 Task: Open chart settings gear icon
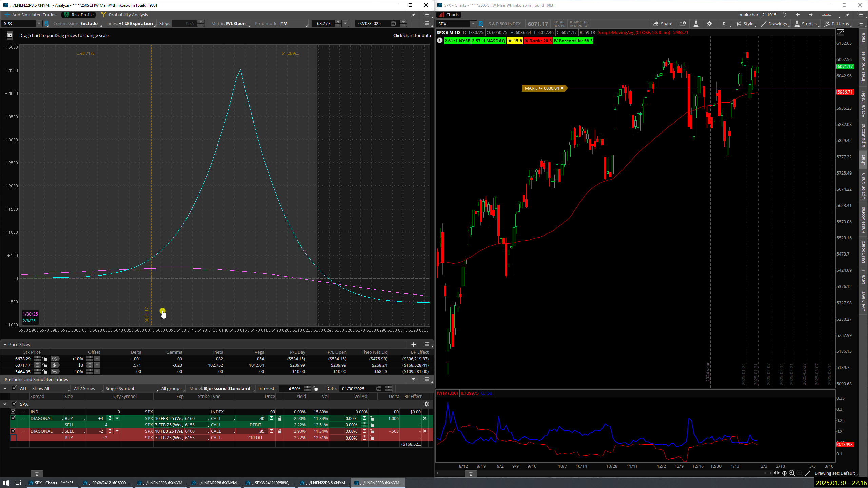709,24
